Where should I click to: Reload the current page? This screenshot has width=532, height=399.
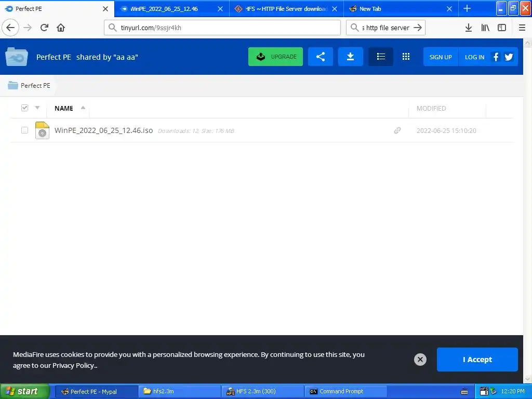(44, 28)
